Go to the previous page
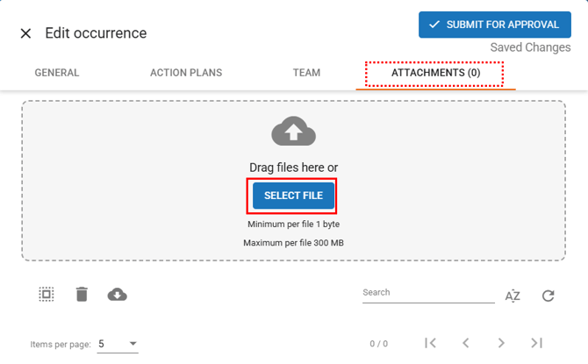Screen dimensions: 588x364 (466, 343)
